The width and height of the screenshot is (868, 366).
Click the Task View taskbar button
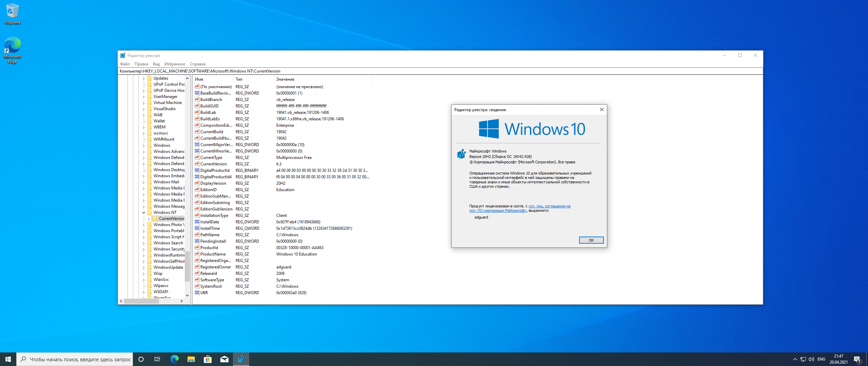coord(157,359)
